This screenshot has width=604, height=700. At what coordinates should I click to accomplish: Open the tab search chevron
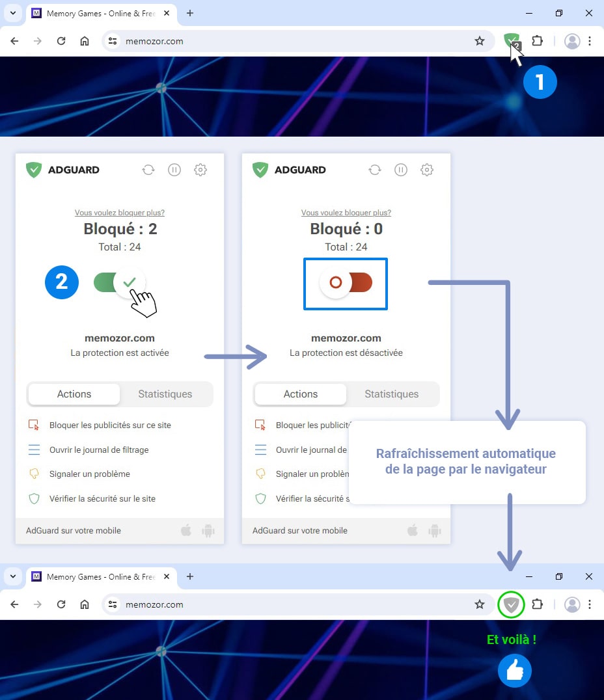[x=12, y=13]
